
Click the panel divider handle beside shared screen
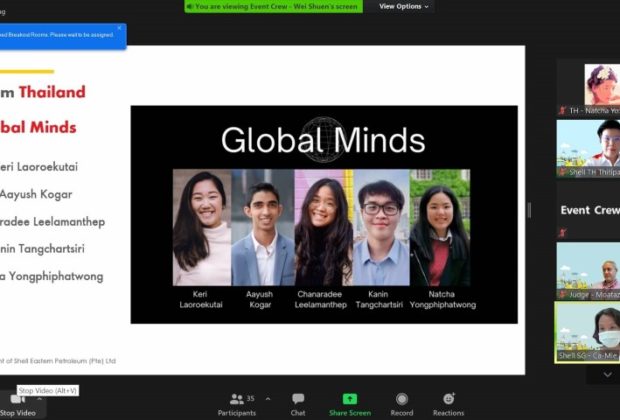[x=529, y=210]
